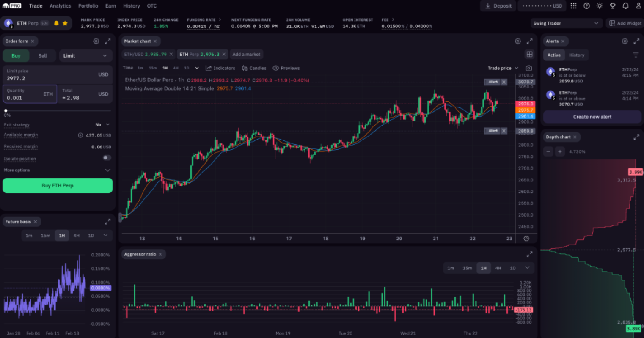The image size is (644, 338).
Task: Star the ETH Perp market favorite toggle
Action: pos(65,23)
